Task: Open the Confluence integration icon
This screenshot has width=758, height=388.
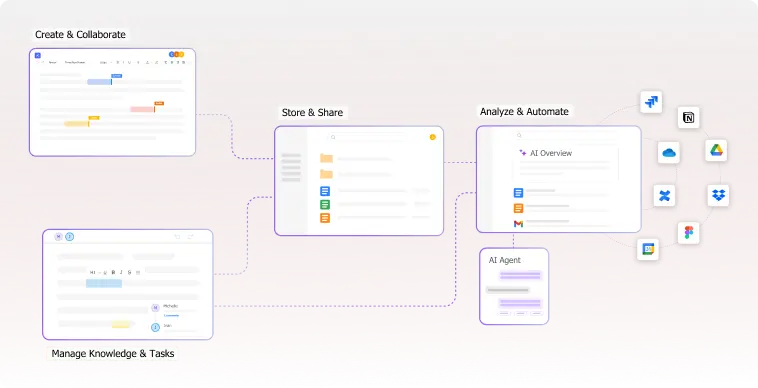Action: [664, 196]
